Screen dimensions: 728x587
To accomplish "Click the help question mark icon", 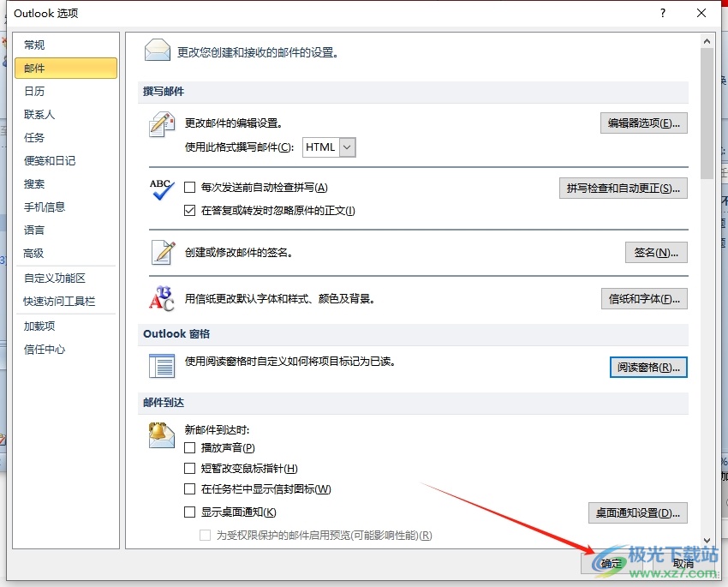I will 663,13.
